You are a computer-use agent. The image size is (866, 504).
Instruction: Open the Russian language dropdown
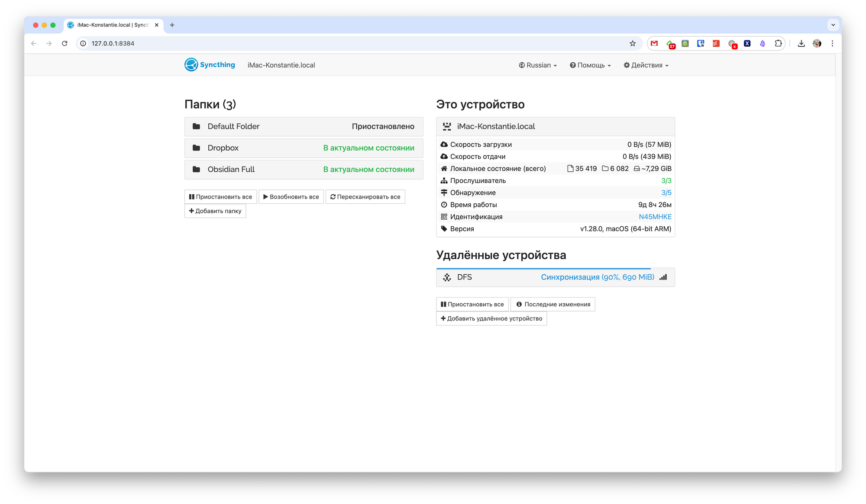click(538, 65)
